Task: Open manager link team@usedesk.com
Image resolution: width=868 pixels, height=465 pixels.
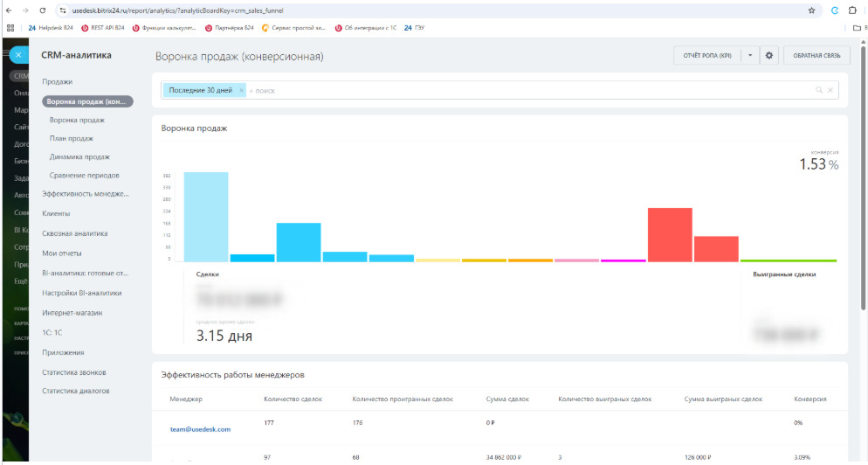Action: tap(200, 429)
